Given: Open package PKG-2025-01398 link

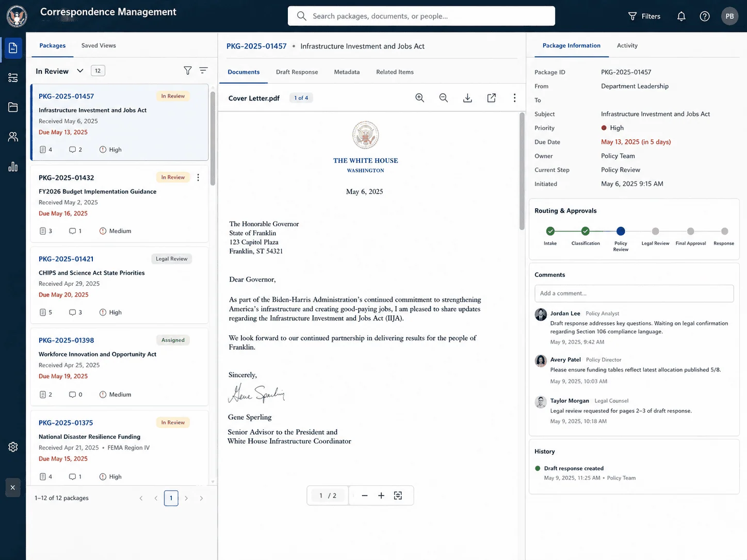Looking at the screenshot, I should pos(67,340).
